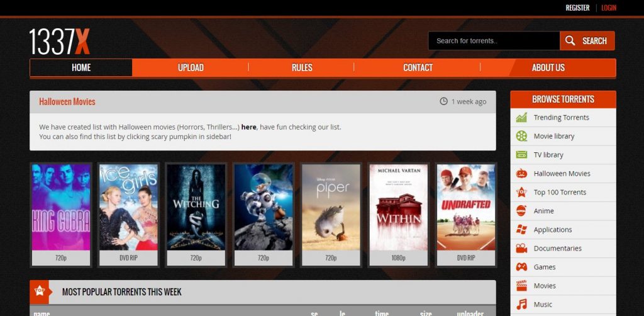The width and height of the screenshot is (644, 316).
Task: Open The Witching poster
Action: (196, 207)
